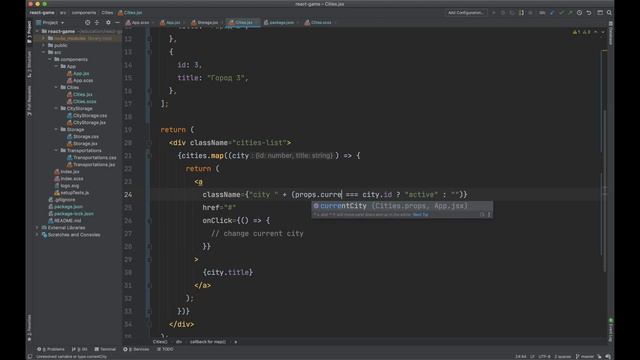640x360 pixels.
Task: Open README.md in project tree
Action: pos(65,220)
